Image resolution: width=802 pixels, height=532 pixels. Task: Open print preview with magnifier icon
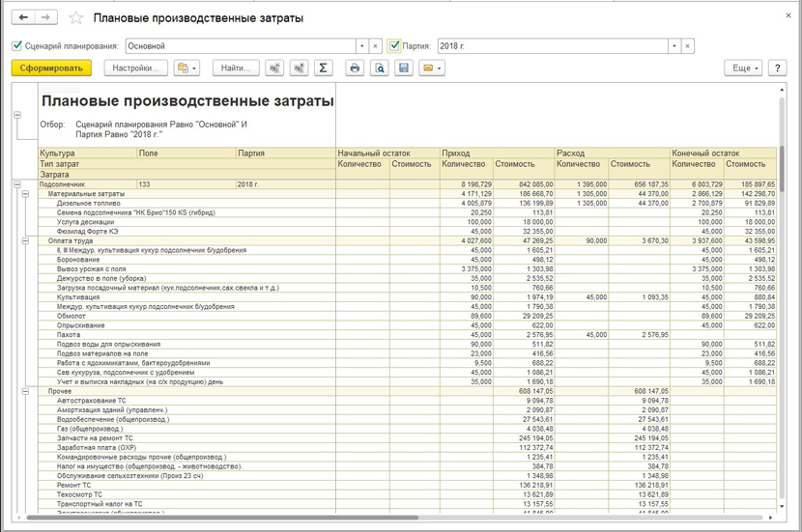pos(380,69)
